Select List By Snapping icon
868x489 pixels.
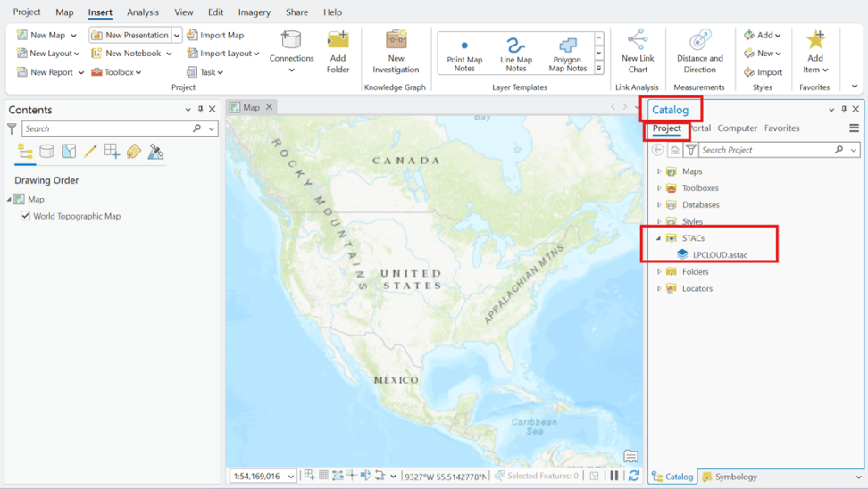[112, 152]
